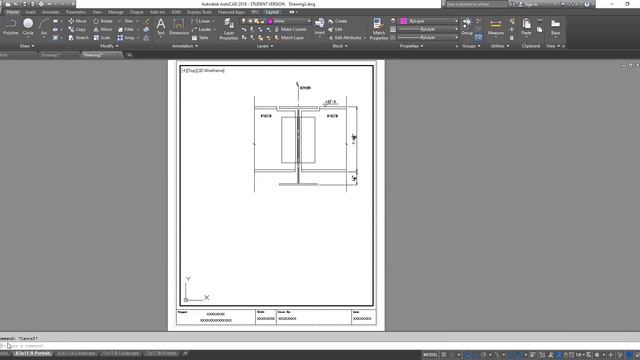The image size is (640, 360).
Task: Open the linetype ByLayer dropdown
Action: (x=428, y=38)
